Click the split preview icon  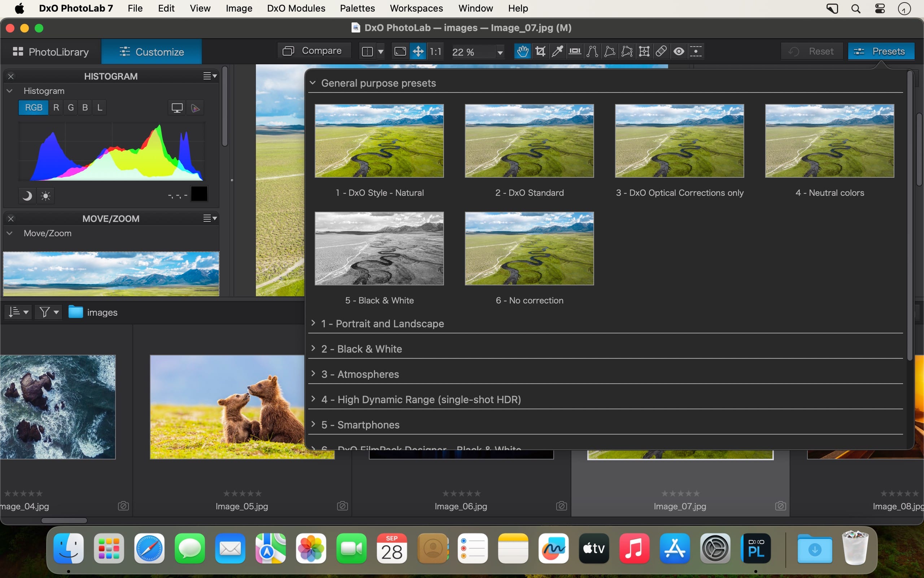(x=367, y=51)
